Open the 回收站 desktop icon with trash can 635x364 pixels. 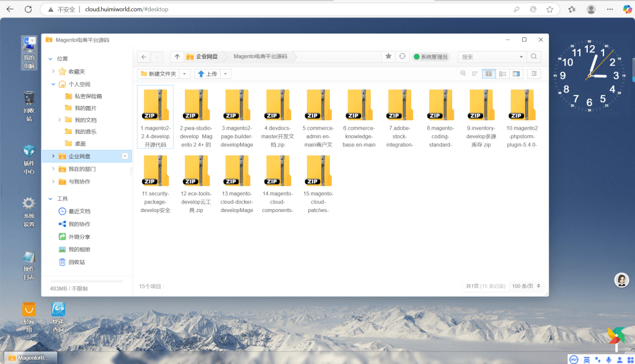pos(29,106)
